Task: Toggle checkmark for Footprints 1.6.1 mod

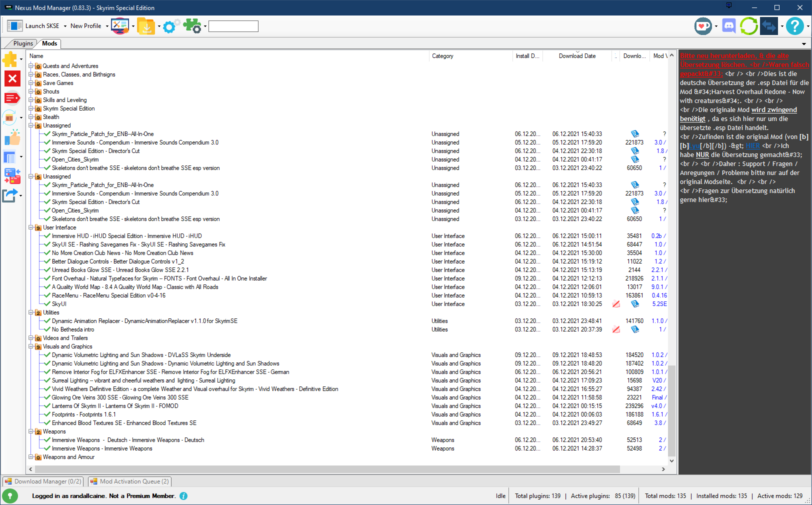Action: [47, 414]
